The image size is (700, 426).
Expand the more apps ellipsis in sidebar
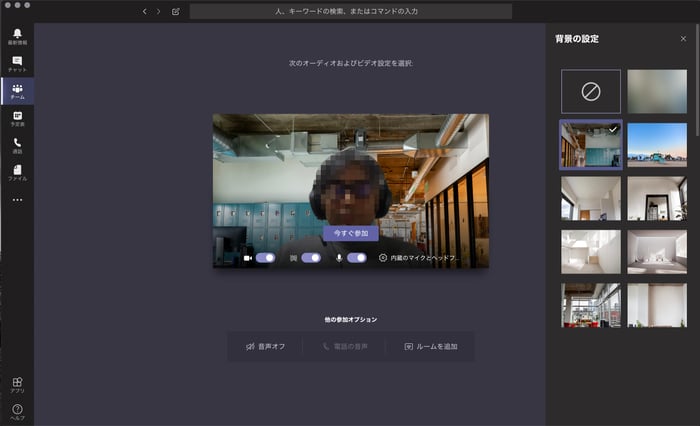(17, 200)
